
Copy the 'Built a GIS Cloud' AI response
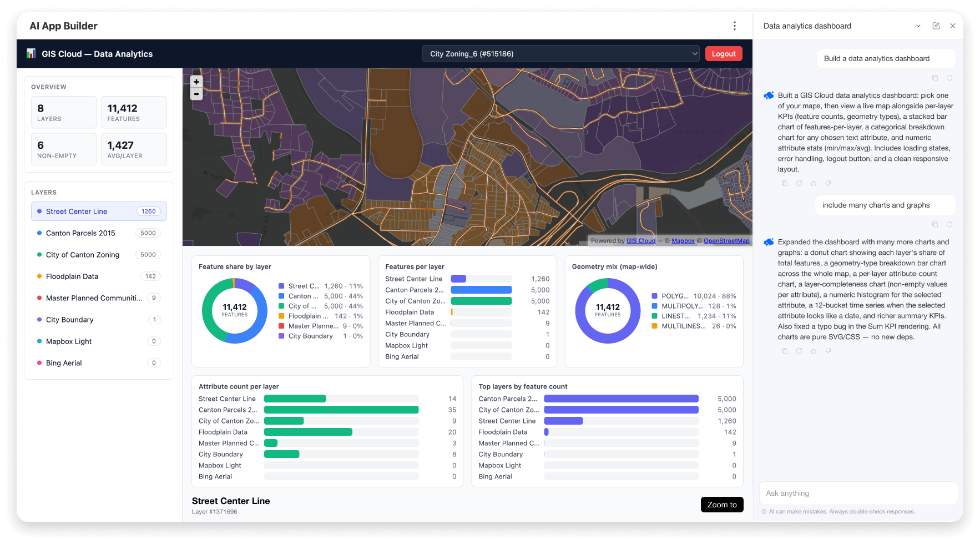point(785,183)
